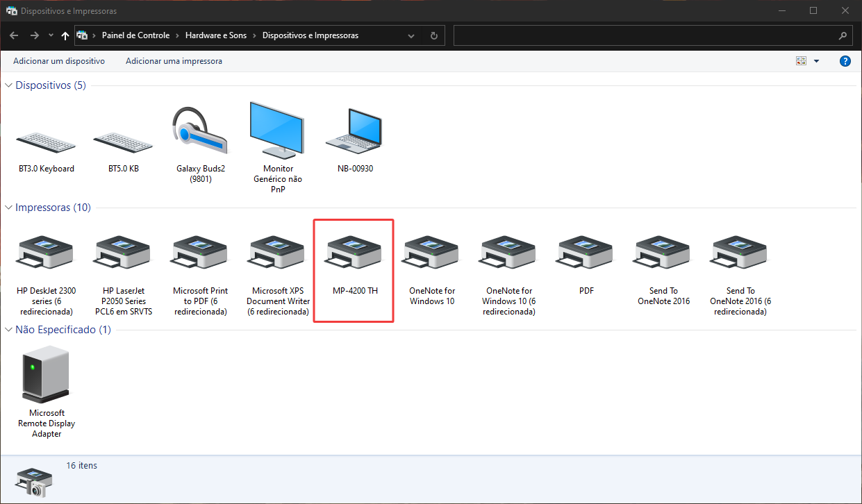Collapse the Dispositivos group
862x504 pixels.
[x=9, y=85]
